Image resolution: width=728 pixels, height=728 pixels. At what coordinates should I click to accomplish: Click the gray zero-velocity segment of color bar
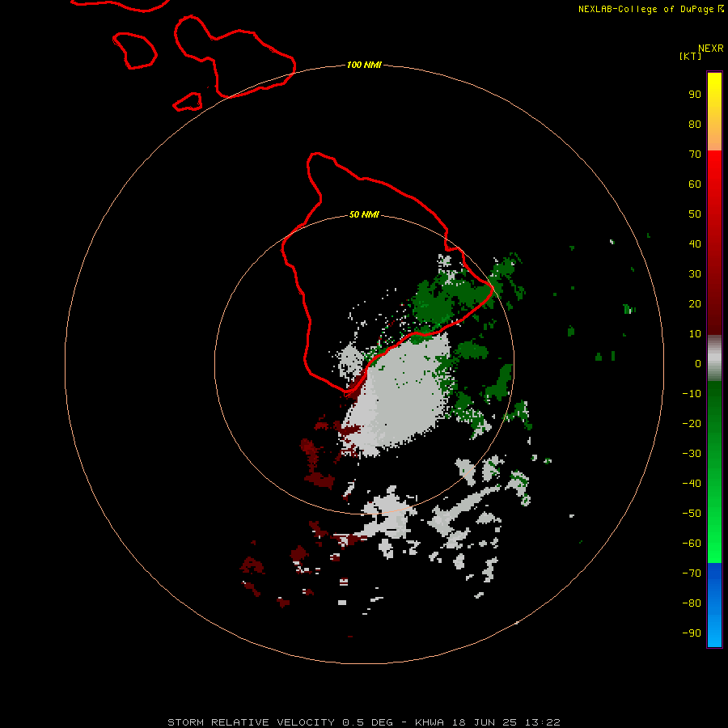click(x=714, y=358)
